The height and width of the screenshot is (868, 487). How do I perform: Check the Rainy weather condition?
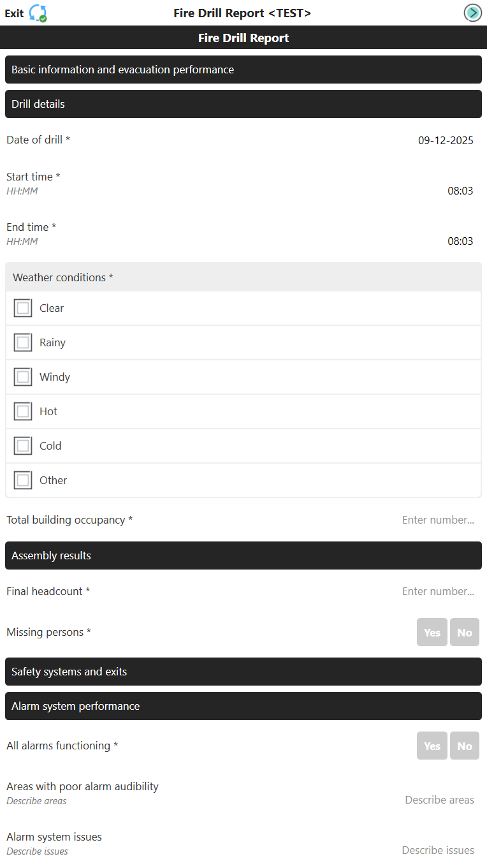pos(23,342)
